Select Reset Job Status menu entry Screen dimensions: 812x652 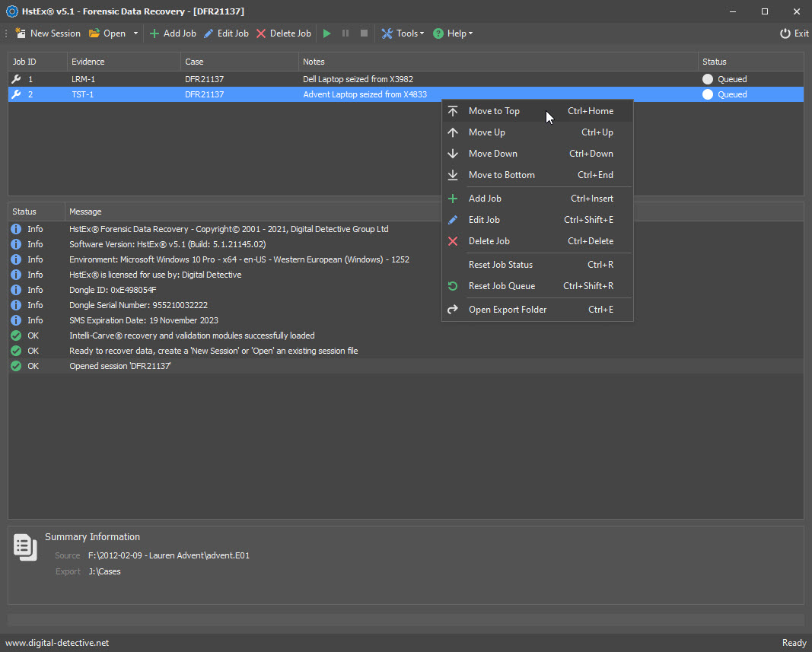[x=537, y=265]
